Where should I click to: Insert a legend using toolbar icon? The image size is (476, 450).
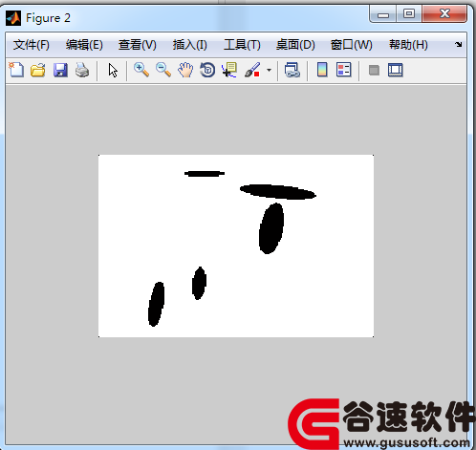[344, 70]
